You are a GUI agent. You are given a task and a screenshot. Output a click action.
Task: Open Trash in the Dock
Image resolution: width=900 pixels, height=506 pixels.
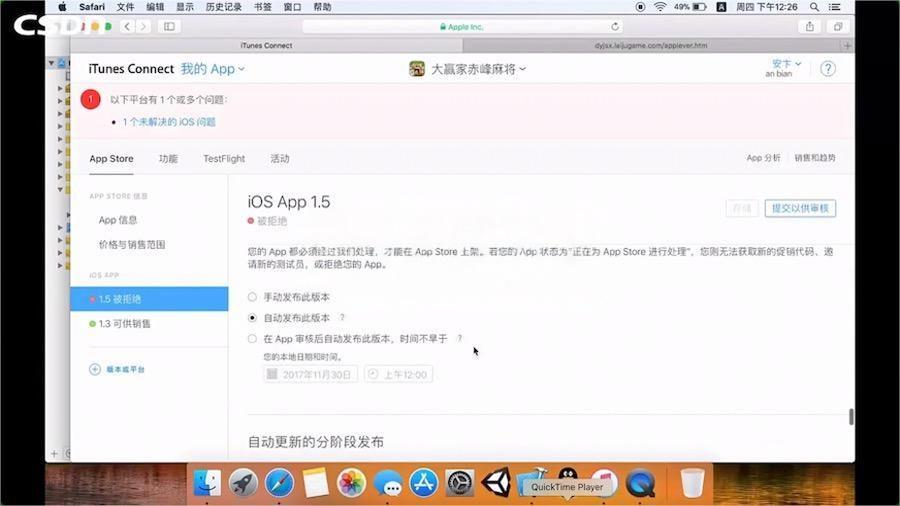pos(692,482)
